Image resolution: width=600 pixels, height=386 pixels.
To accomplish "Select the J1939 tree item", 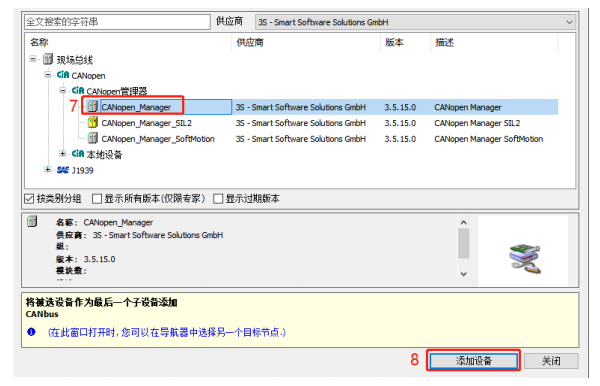I will tap(83, 170).
